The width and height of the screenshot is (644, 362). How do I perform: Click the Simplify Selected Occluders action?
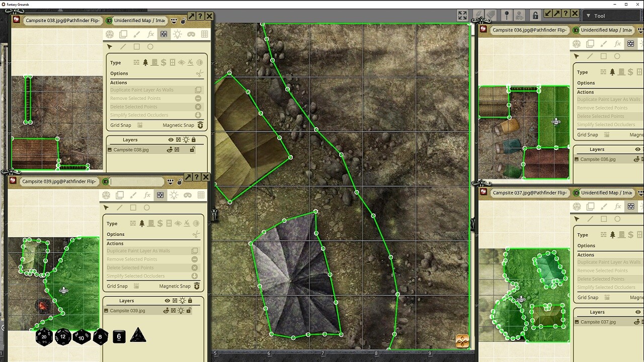point(151,115)
